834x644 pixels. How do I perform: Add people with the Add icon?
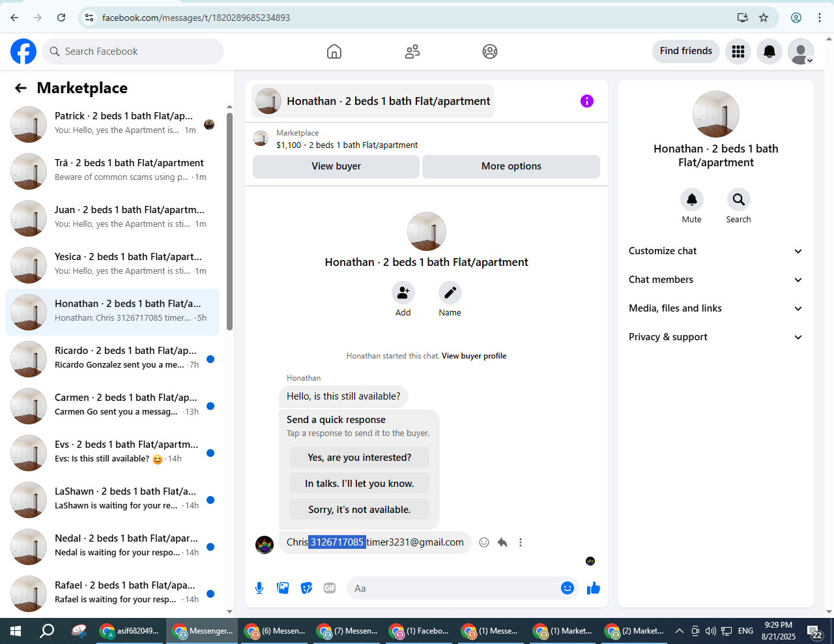point(403,293)
